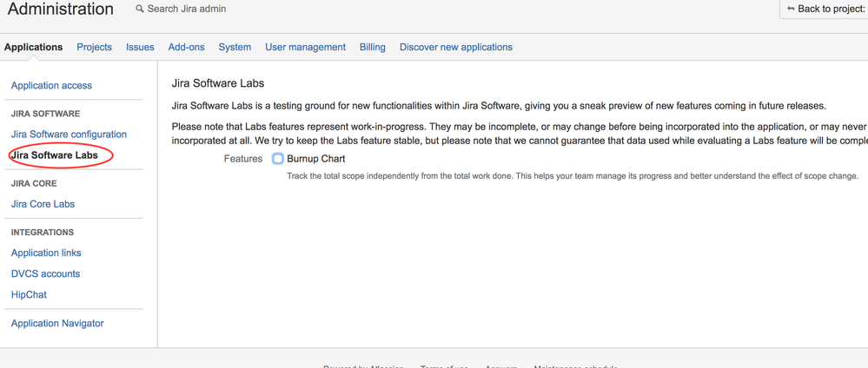Open DVCS accounts link
This screenshot has width=868, height=368.
pos(45,273)
